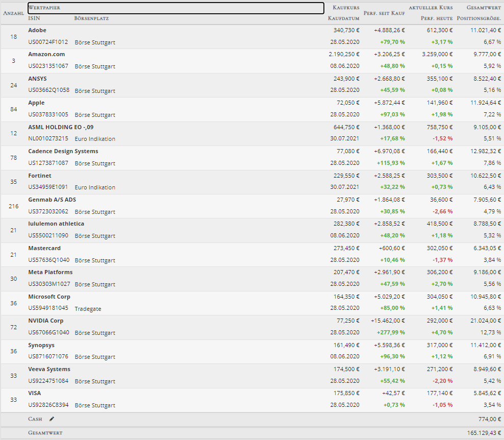Click Amazon ISIN US0231351067
The width and height of the screenshot is (504, 440).
[x=48, y=66]
